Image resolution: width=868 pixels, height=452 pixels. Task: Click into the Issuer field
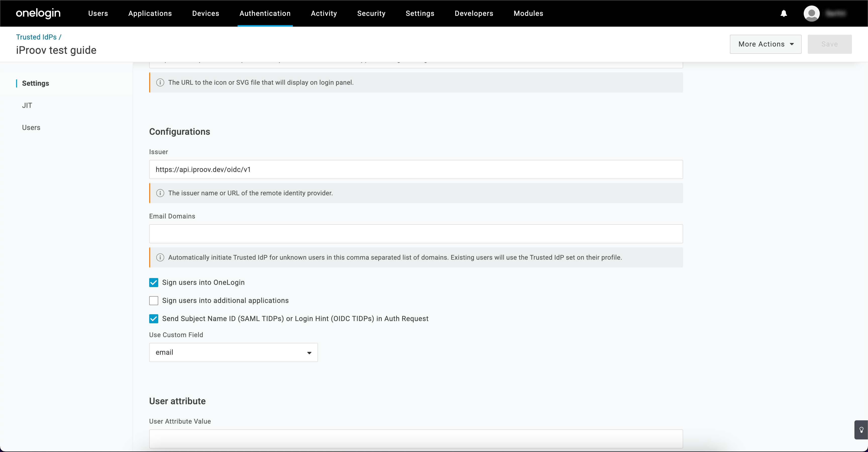tap(416, 170)
